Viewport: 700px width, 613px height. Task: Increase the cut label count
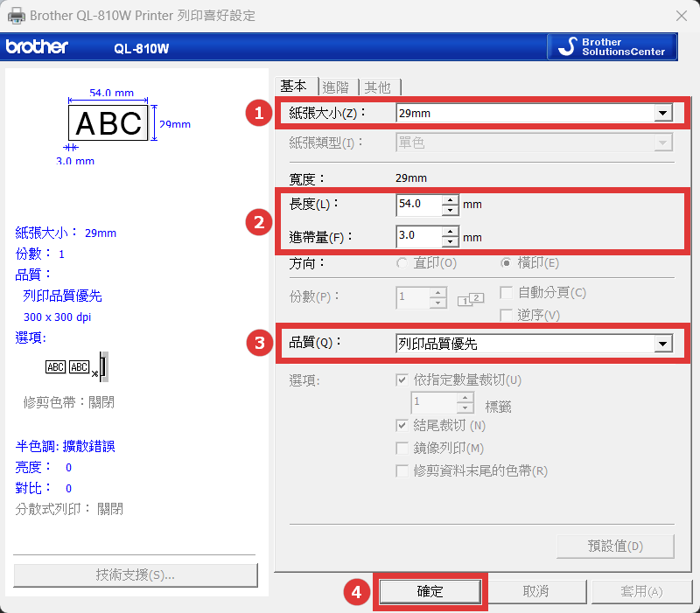[x=465, y=398]
